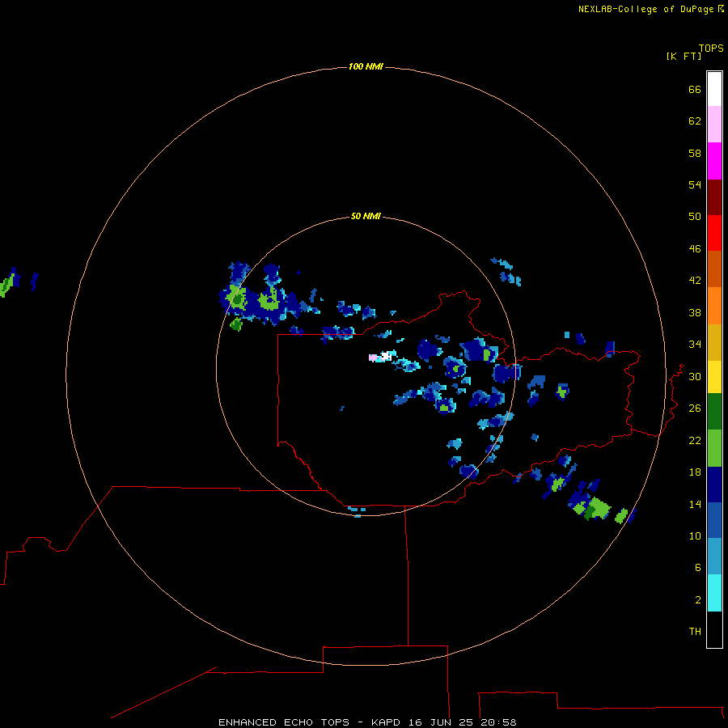Select the dark green legend band
This screenshot has width=728, height=728.
click(714, 412)
